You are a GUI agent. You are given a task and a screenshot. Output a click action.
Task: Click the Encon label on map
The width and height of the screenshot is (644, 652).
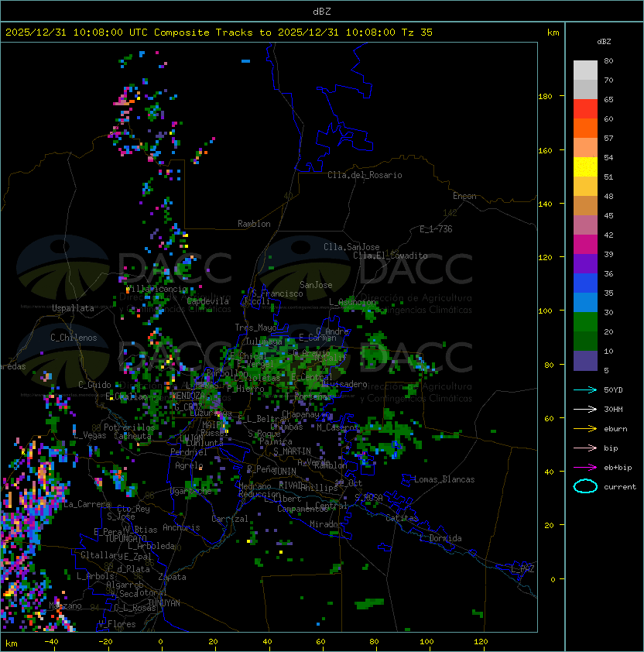pyautogui.click(x=464, y=196)
